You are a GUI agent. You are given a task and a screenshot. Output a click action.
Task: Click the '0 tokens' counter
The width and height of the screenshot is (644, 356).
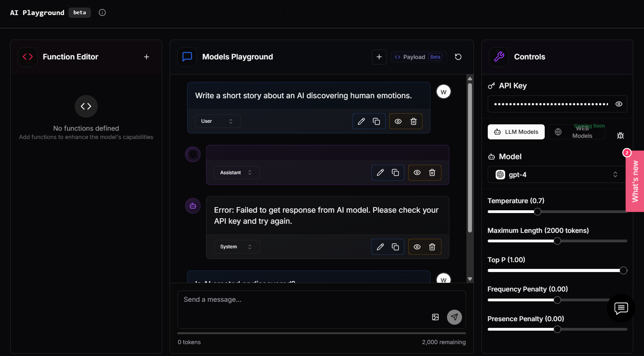pyautogui.click(x=189, y=342)
